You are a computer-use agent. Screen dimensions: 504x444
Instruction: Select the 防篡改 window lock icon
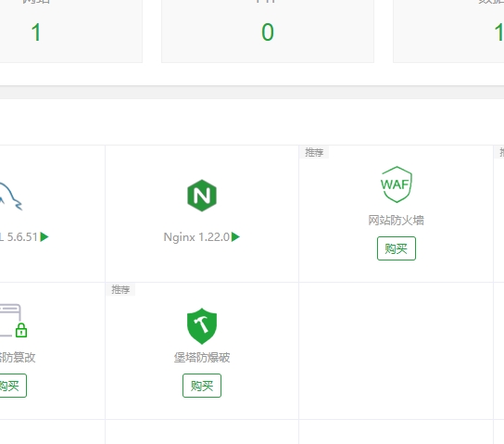(14, 321)
